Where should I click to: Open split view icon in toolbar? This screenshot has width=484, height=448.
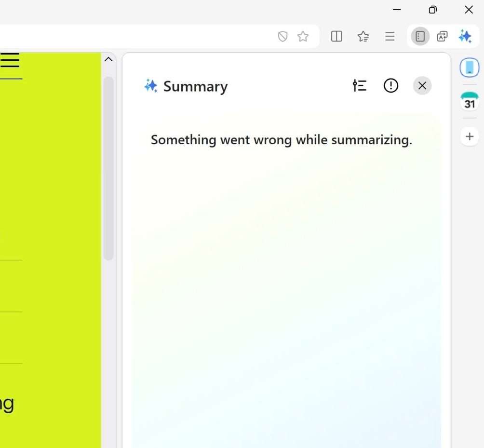[336, 37]
